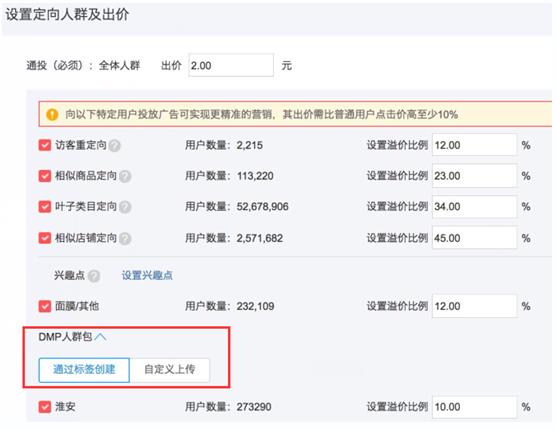The image size is (556, 430).
Task: Click user count 2,215 text
Action: 250,145
